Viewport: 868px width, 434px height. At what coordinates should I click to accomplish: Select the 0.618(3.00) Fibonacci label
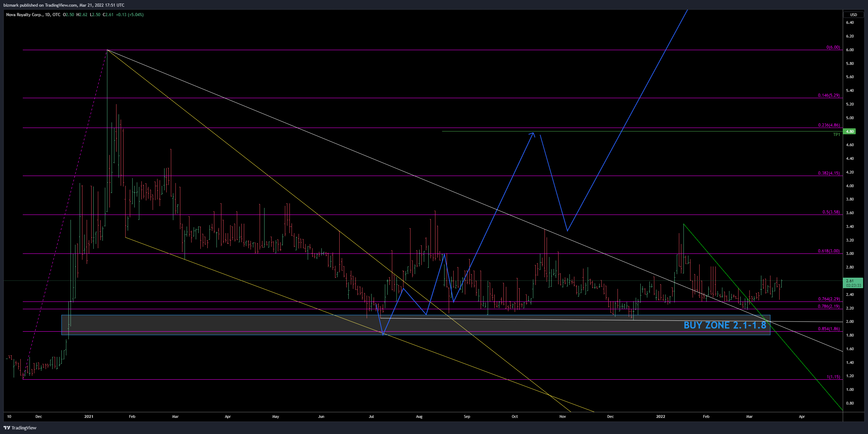click(x=829, y=251)
